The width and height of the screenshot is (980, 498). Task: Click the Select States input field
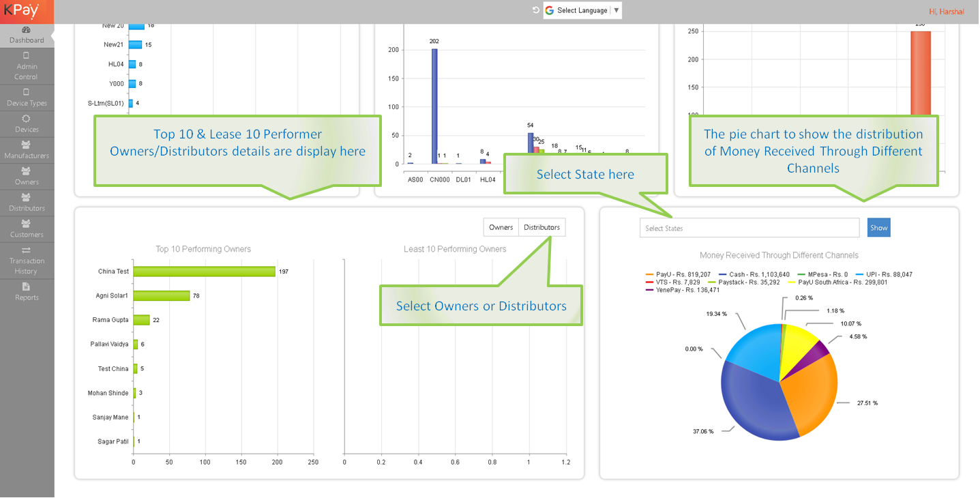pos(749,228)
